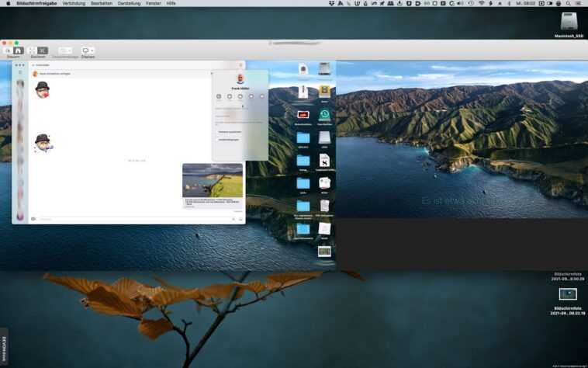Open Spotlight search in menu bar
The image size is (588, 368).
569,3
